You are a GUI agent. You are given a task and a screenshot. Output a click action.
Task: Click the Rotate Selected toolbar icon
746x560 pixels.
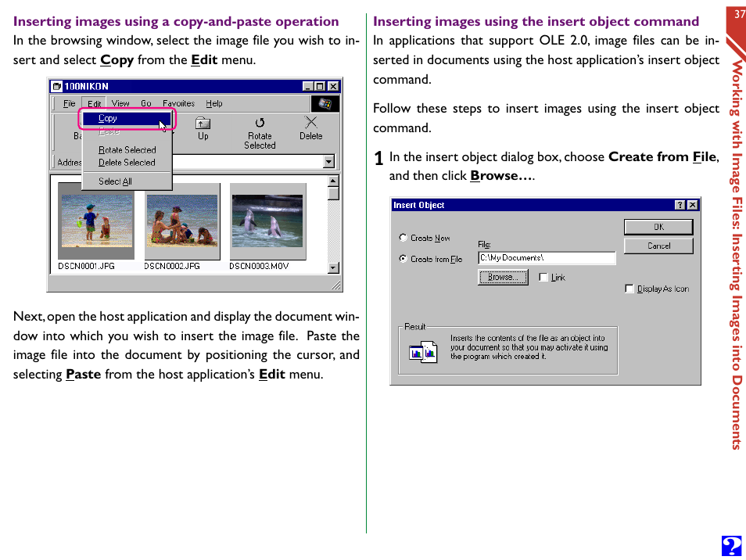(x=260, y=123)
